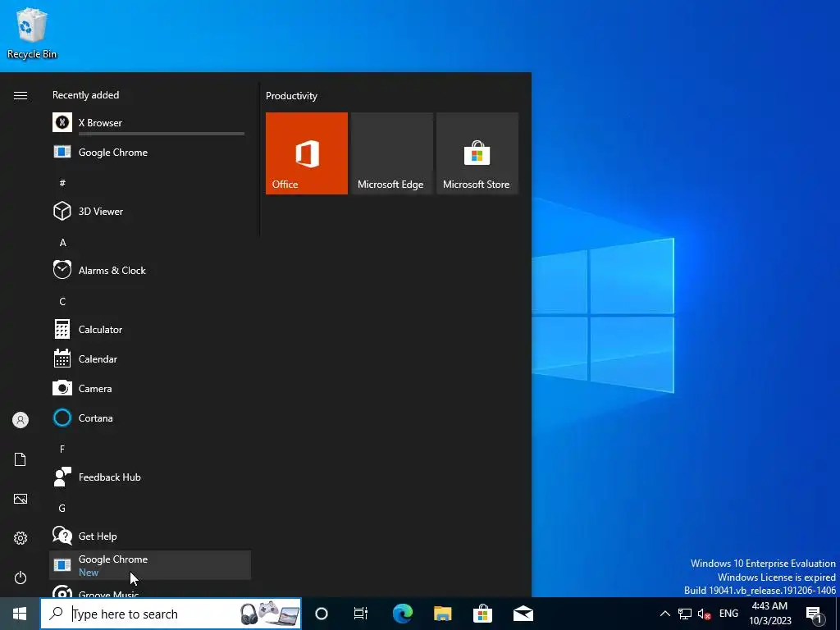Open the Action Center notifications
This screenshot has width=840, height=630.
815,614
